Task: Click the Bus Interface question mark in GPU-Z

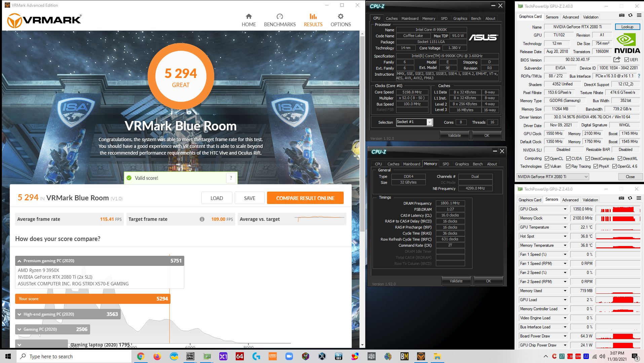Action: [x=639, y=76]
